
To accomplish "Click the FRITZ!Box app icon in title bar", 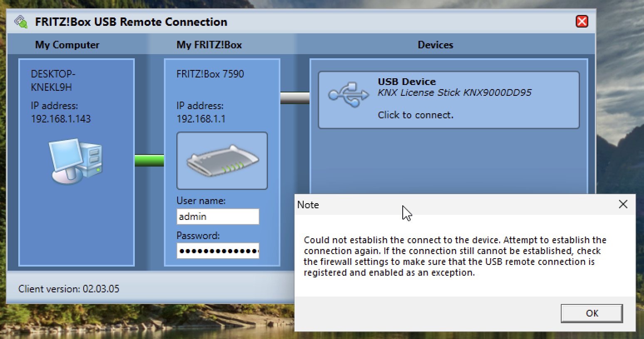I will coord(21,22).
